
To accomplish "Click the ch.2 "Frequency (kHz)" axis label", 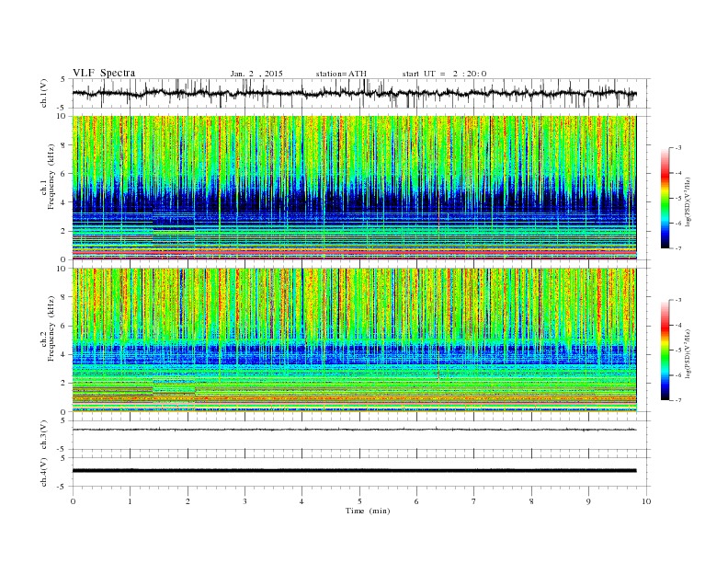I will pos(51,328).
